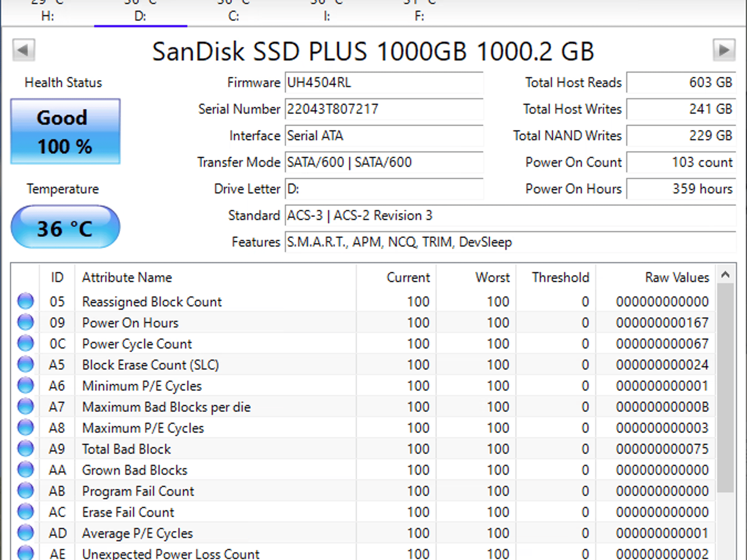Click Power On Count value 103 count
This screenshot has height=560, width=747.
681,163
